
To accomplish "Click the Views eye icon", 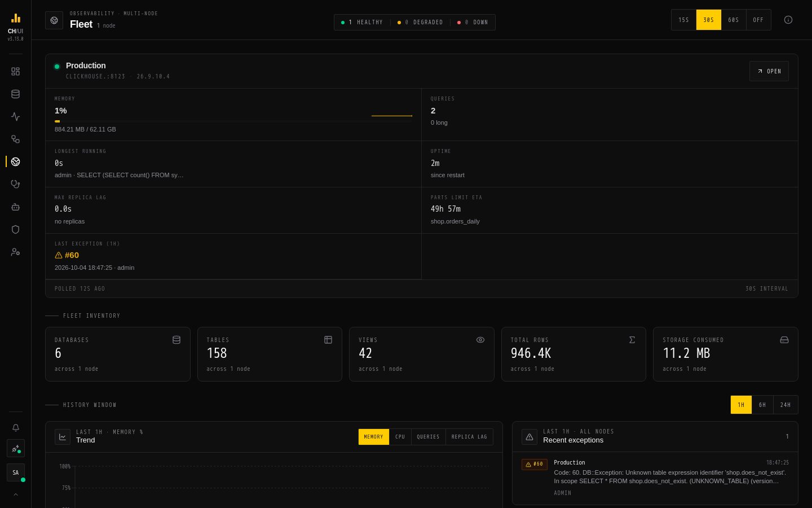I will (x=480, y=340).
